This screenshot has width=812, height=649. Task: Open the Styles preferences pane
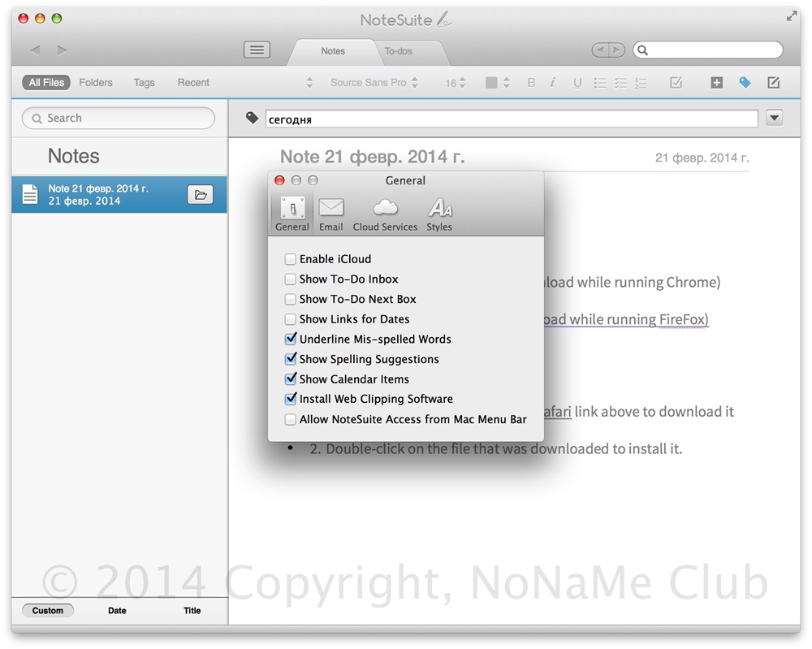coord(439,214)
